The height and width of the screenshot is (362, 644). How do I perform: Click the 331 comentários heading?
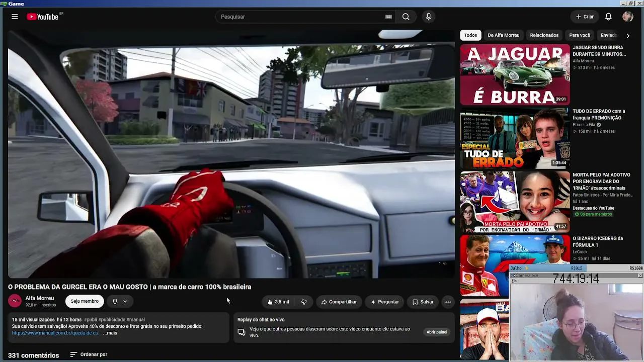click(x=33, y=355)
